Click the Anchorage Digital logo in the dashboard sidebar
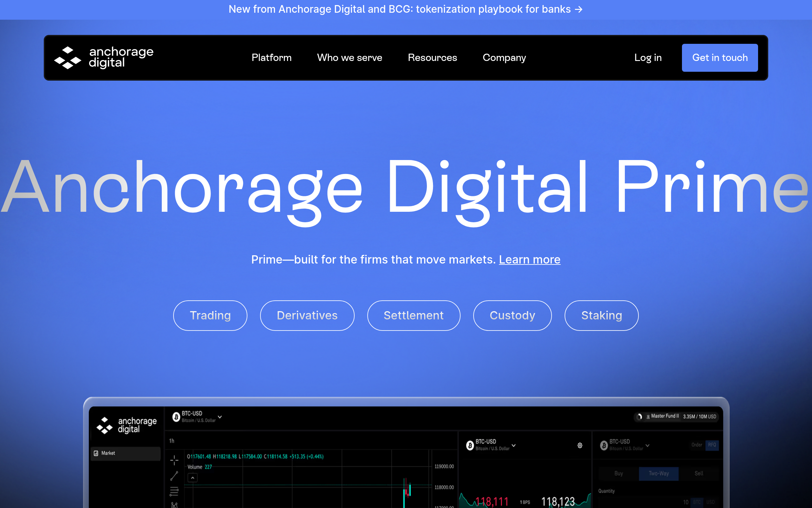812x508 pixels. (127, 425)
